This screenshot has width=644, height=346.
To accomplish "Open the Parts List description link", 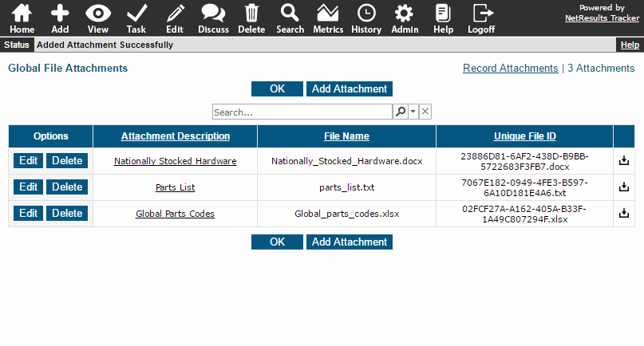I will click(176, 187).
